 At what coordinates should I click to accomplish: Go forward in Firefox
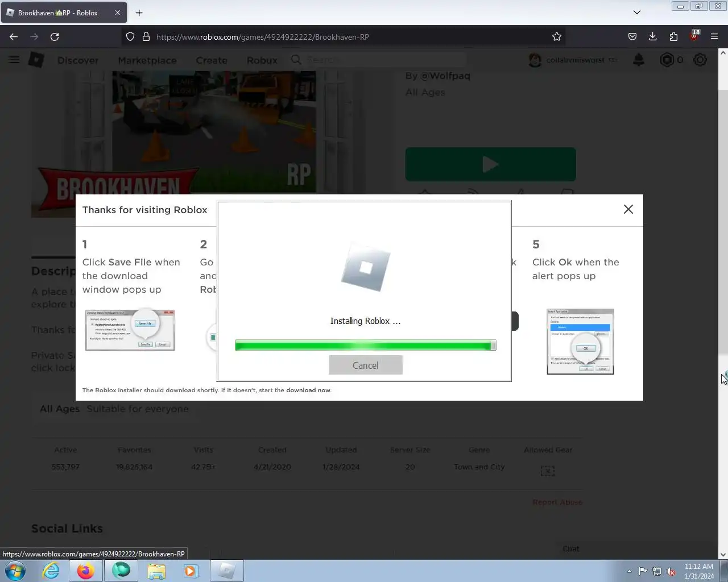(x=34, y=36)
